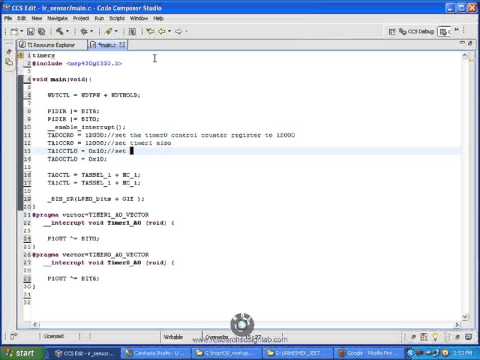Click the Forward navigation arrow icon

coord(179,31)
